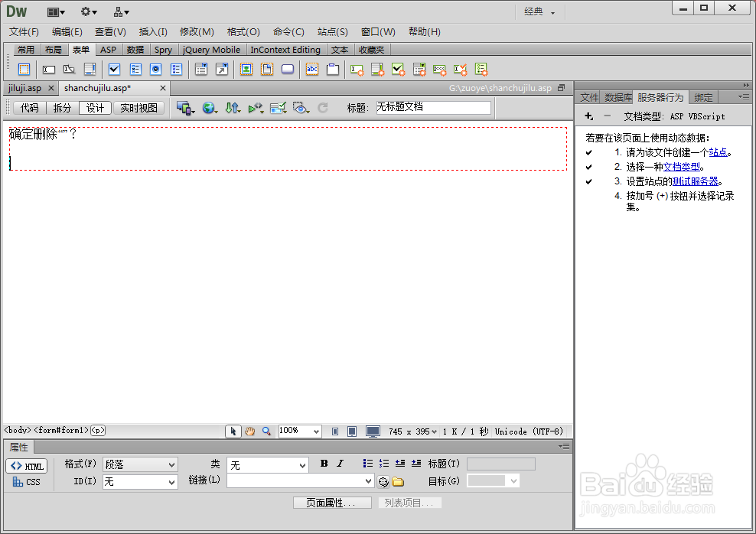Toggle Bold formatting in Properties
Viewport: 756px width, 534px height.
click(324, 464)
